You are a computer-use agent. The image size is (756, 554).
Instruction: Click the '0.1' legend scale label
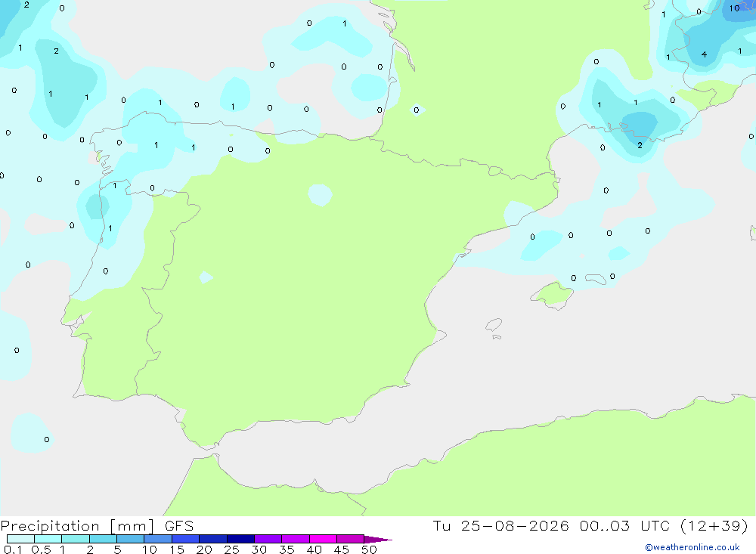tap(13, 549)
